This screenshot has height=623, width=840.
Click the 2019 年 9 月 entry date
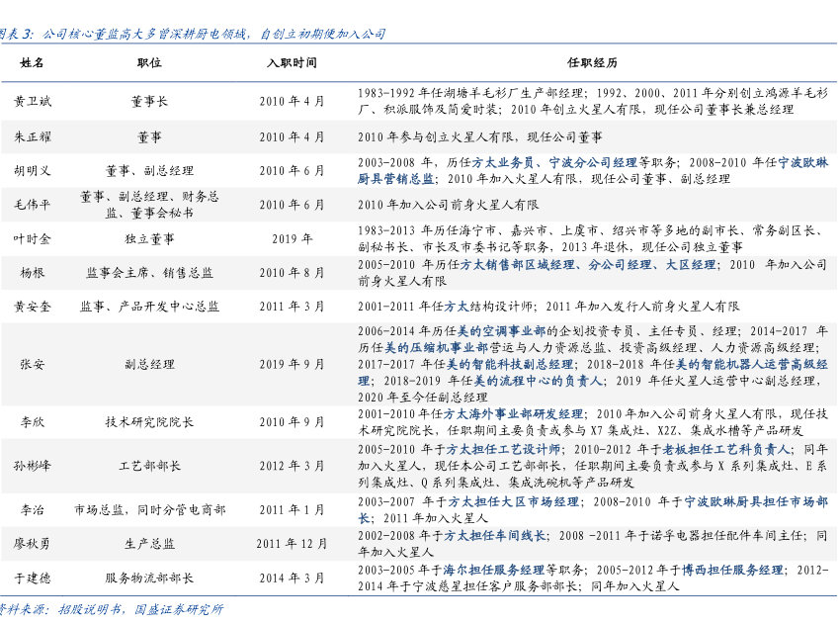[292, 364]
